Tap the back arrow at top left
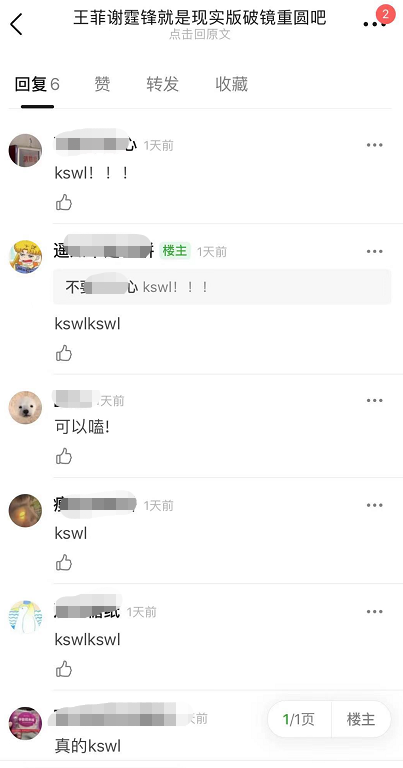The image size is (403, 768). [x=16, y=24]
